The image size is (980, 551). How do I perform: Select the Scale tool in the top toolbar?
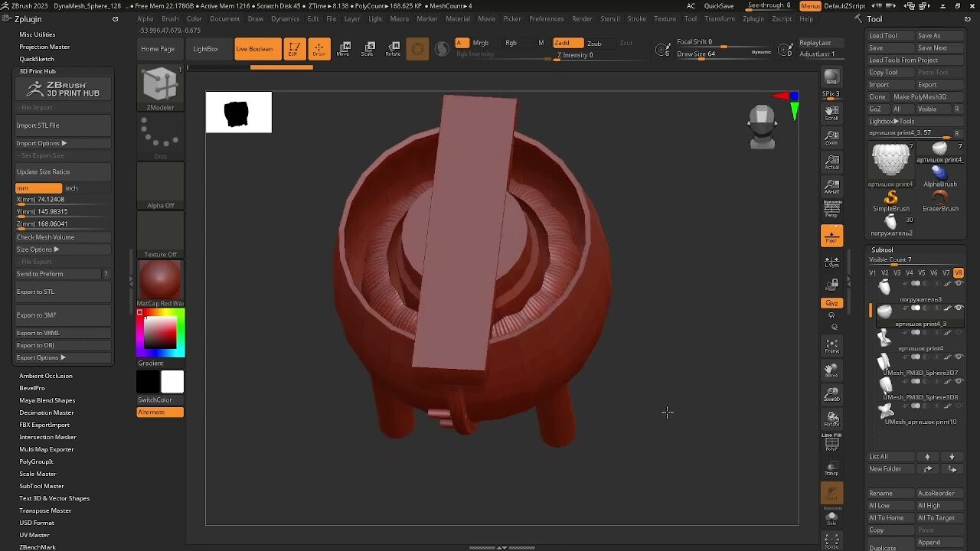coord(368,49)
